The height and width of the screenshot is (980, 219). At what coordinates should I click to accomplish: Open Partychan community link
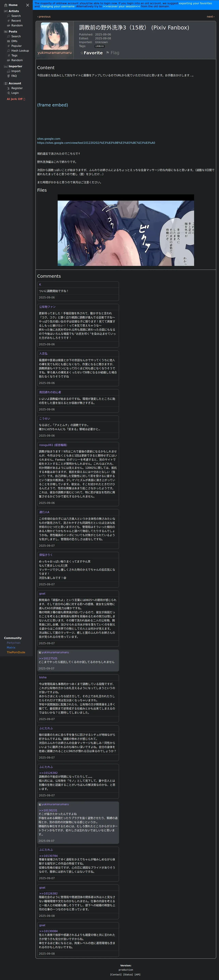tap(14, 643)
